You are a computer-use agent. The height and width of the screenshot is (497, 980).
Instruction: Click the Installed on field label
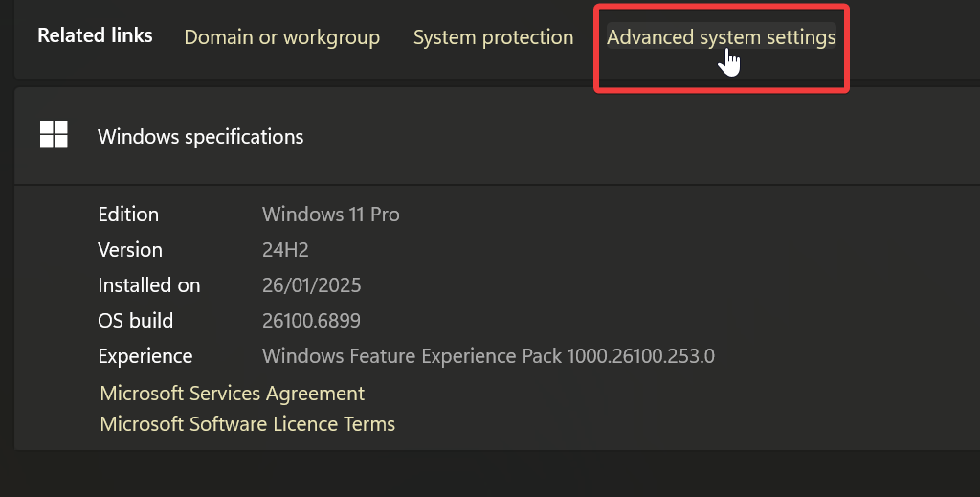(x=149, y=285)
